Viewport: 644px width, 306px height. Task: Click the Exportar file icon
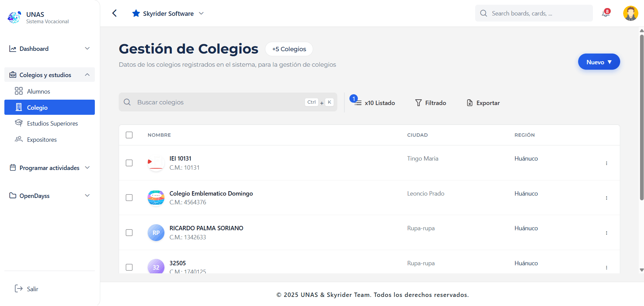click(469, 103)
